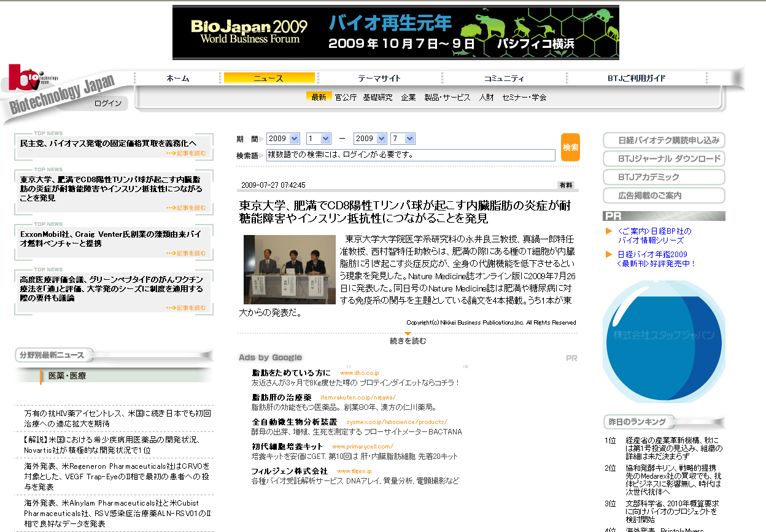
Task: Click the 検索語 search text field
Action: coord(411,155)
